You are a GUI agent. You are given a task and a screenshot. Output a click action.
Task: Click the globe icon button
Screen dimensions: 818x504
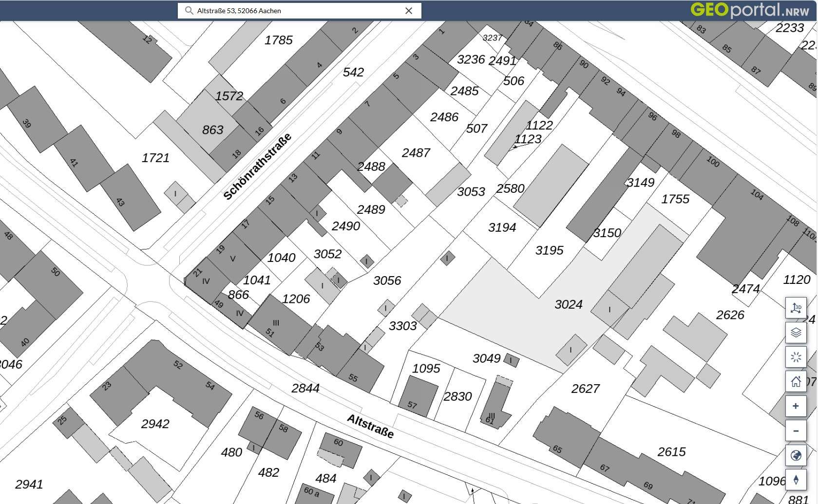tap(796, 455)
